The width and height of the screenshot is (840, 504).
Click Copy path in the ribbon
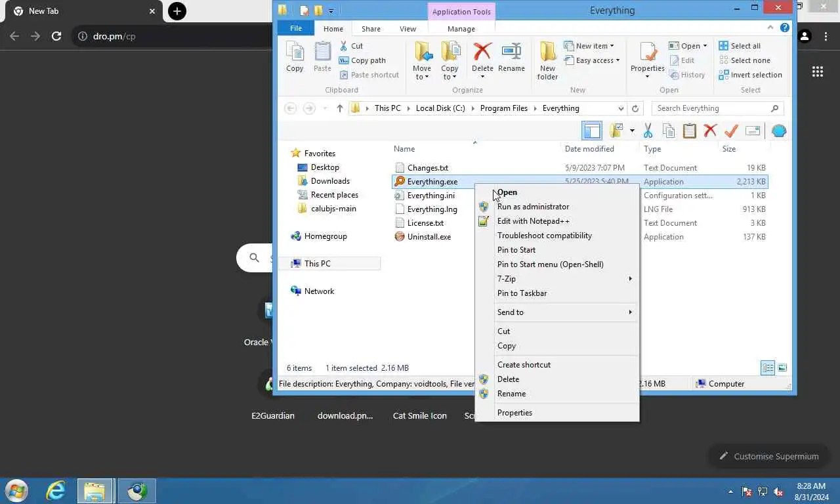[x=362, y=60]
